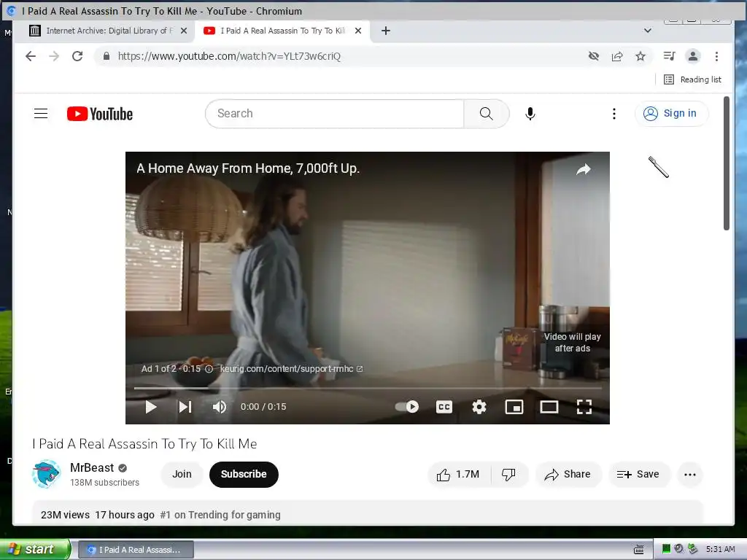The height and width of the screenshot is (560, 747).
Task: Click the Share button below video
Action: click(x=568, y=474)
